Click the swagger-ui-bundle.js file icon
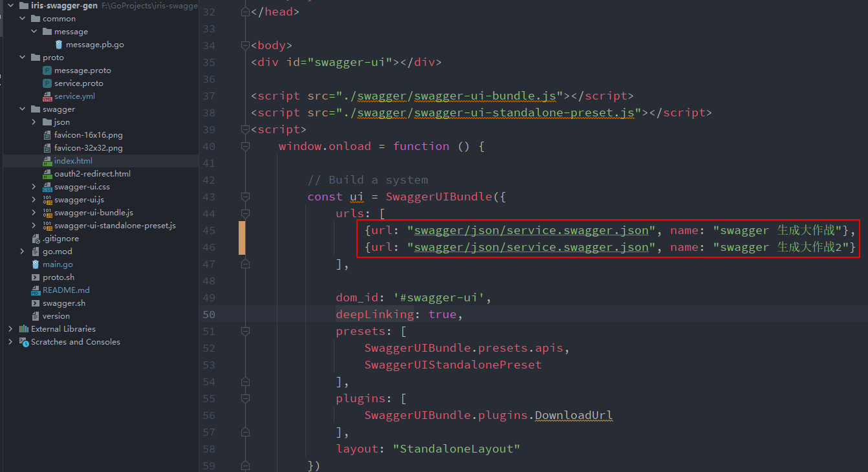Image resolution: width=868 pixels, height=472 pixels. tap(47, 213)
